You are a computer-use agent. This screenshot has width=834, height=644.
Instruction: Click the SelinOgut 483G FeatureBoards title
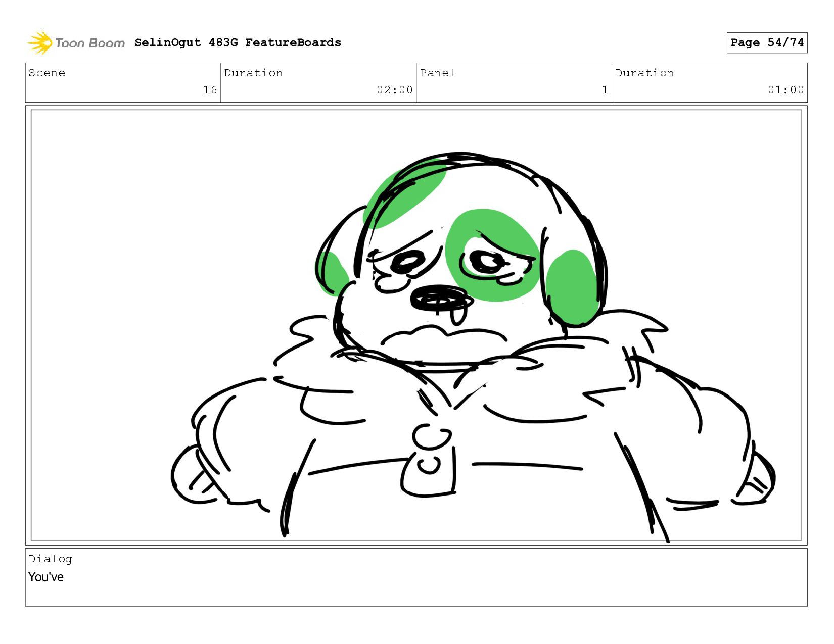(238, 42)
